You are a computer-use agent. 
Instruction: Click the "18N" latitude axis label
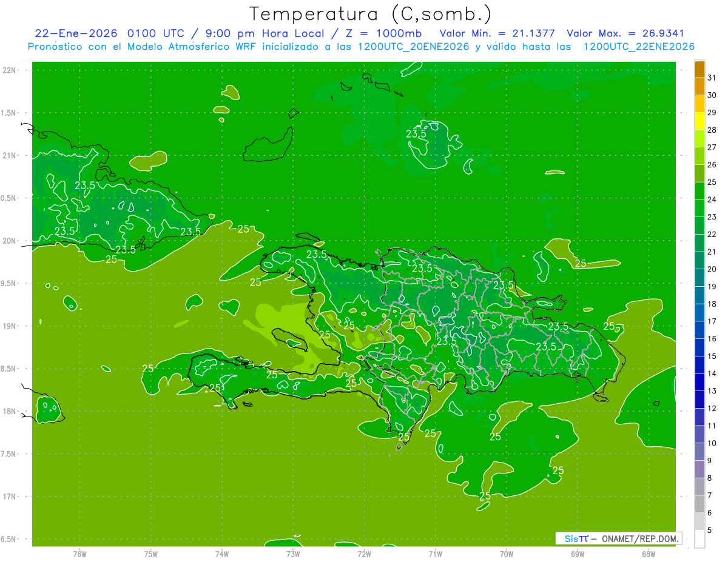click(9, 412)
